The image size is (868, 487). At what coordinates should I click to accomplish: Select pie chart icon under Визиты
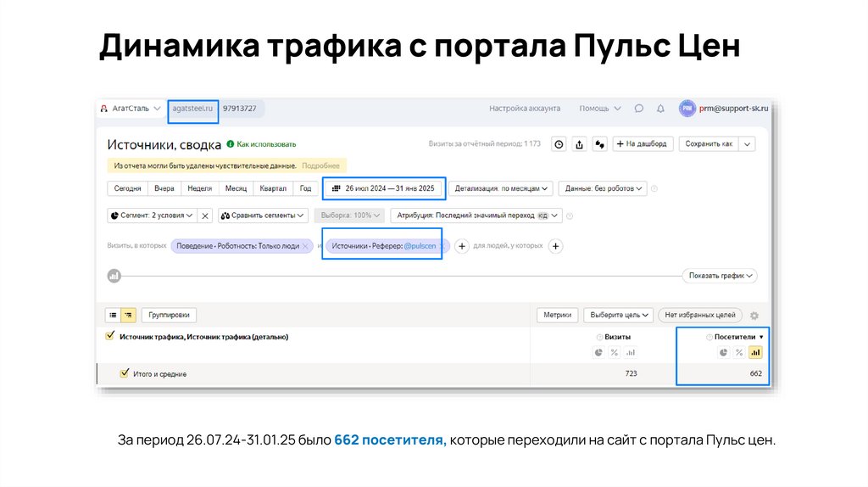(x=598, y=352)
